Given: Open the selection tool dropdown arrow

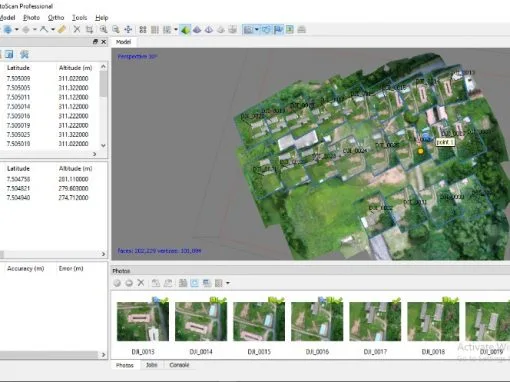Looking at the screenshot, I should pos(34,30).
